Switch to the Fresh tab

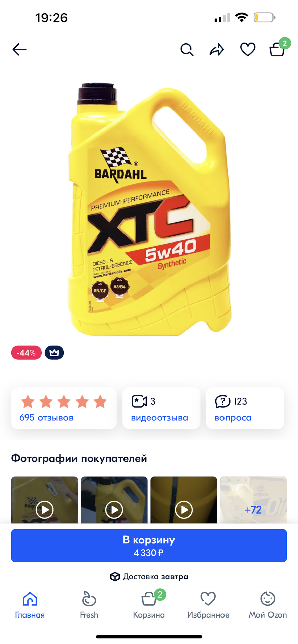point(89,605)
